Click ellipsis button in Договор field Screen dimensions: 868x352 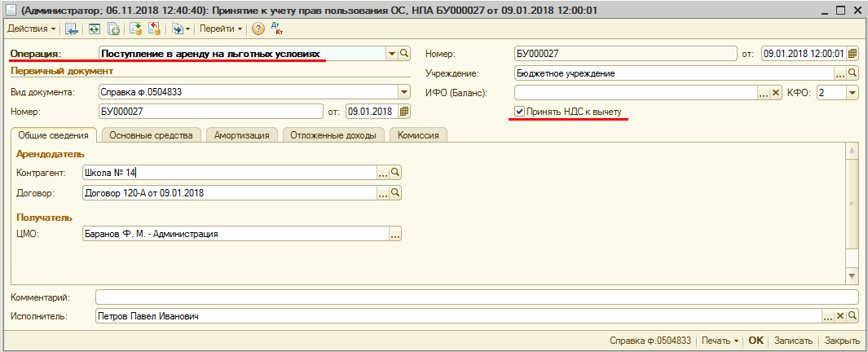click(x=382, y=192)
